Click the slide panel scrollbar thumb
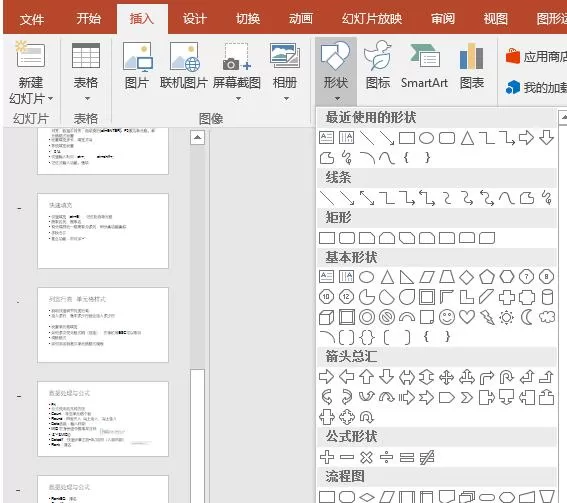Image resolution: width=567 pixels, height=503 pixels. 197,436
